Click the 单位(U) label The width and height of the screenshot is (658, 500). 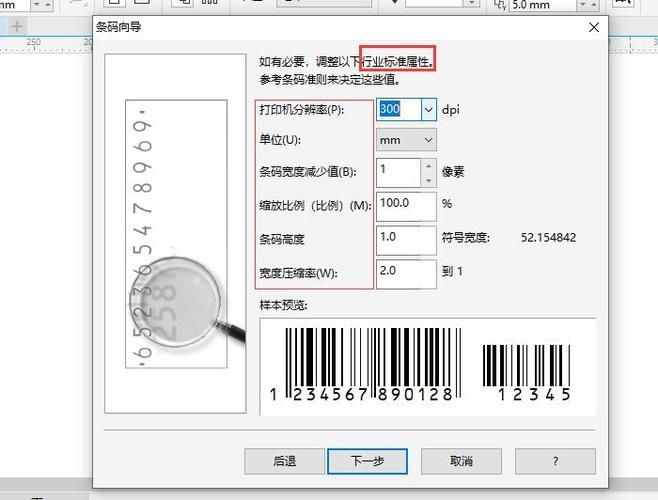click(280, 140)
